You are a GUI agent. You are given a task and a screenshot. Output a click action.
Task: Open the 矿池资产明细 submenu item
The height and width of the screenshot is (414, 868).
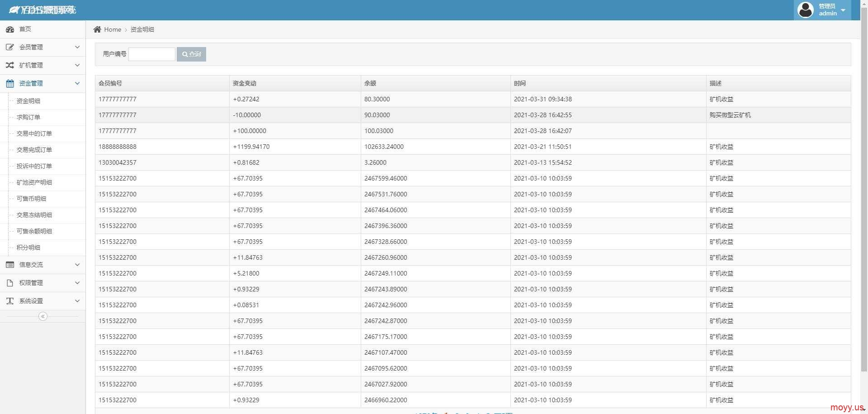pyautogui.click(x=34, y=182)
